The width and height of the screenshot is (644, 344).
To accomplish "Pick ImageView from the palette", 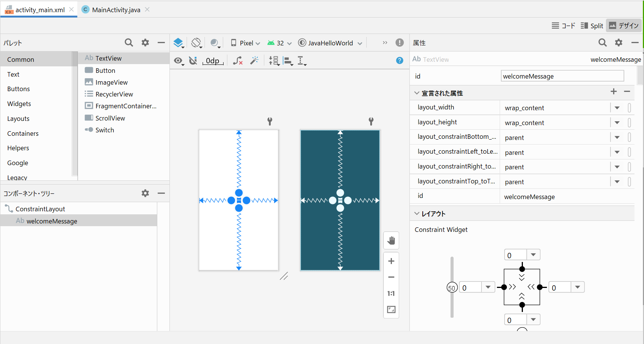I will pyautogui.click(x=124, y=82).
